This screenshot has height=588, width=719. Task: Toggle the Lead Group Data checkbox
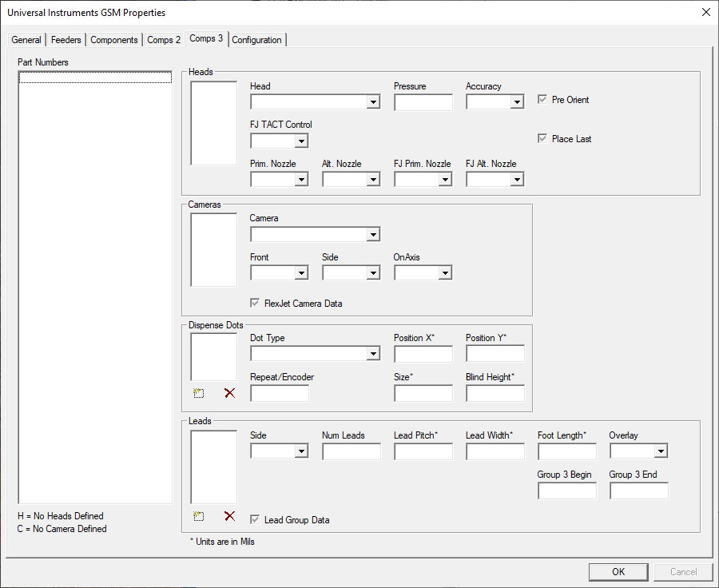coord(254,519)
